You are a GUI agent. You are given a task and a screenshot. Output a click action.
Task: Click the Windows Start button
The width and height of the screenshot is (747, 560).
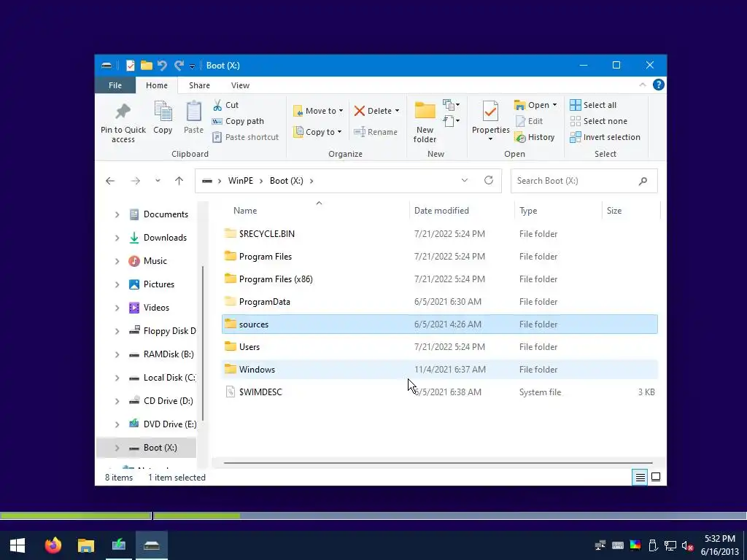[x=18, y=545]
